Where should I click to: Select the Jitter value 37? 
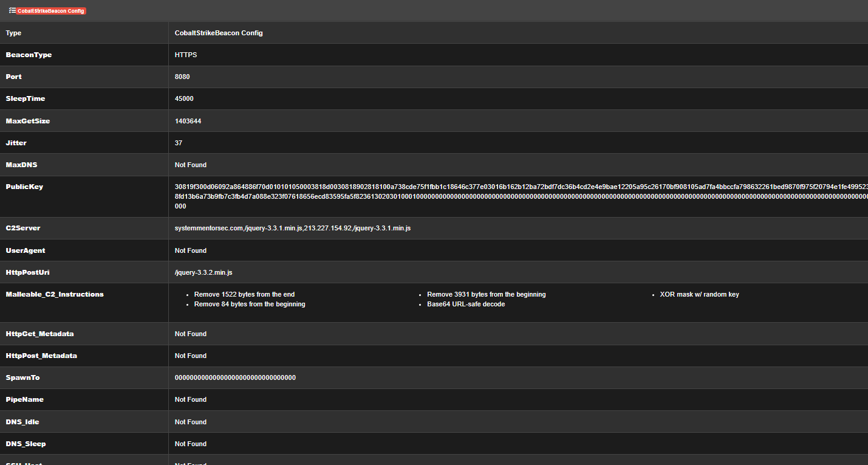pyautogui.click(x=177, y=142)
